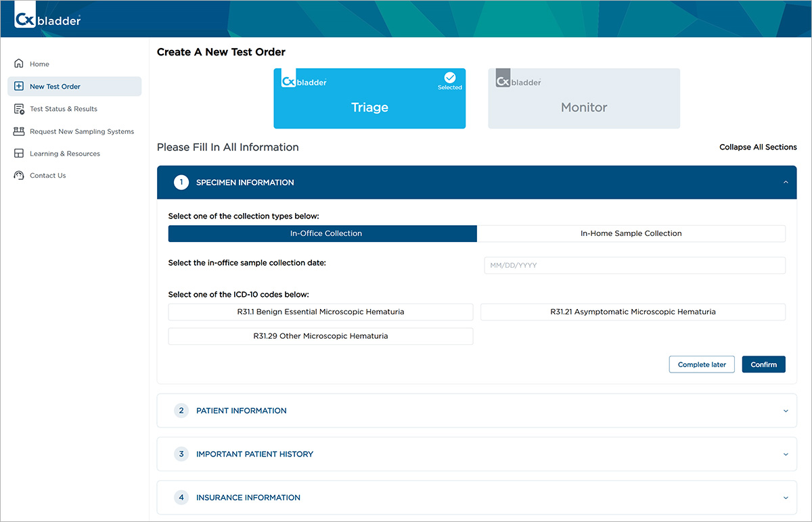Image resolution: width=812 pixels, height=522 pixels.
Task: Click the Contact Us headset icon
Action: [x=19, y=175]
